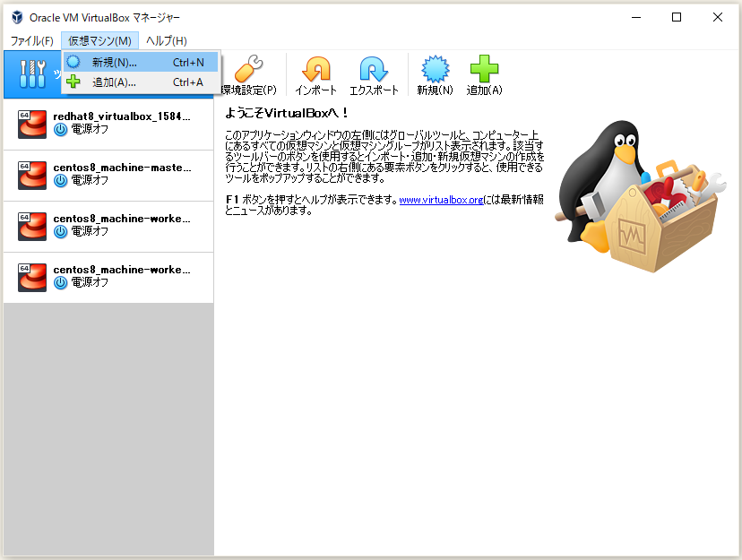The width and height of the screenshot is (742, 560).
Task: Choose 追加(A)... from the dropdown menu
Action: pyautogui.click(x=141, y=82)
